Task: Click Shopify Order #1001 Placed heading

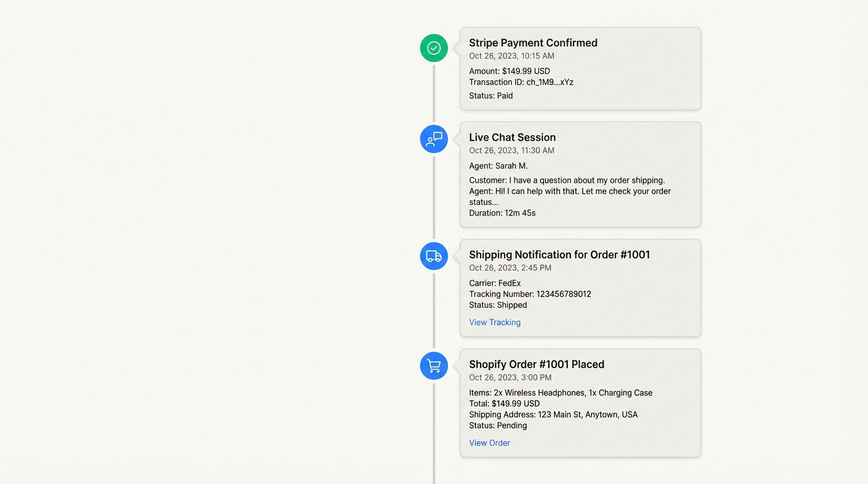Action: pyautogui.click(x=536, y=364)
